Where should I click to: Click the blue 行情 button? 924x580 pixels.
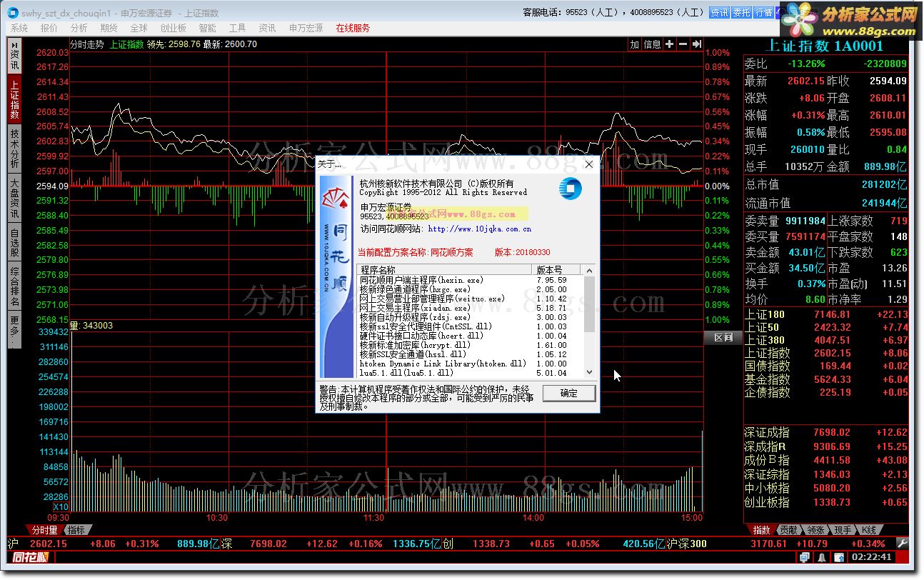point(764,12)
